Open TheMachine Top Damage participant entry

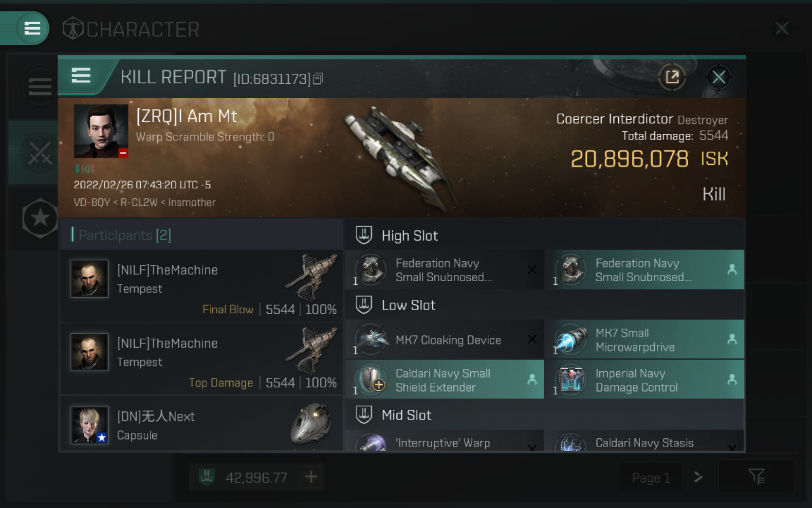[201, 359]
